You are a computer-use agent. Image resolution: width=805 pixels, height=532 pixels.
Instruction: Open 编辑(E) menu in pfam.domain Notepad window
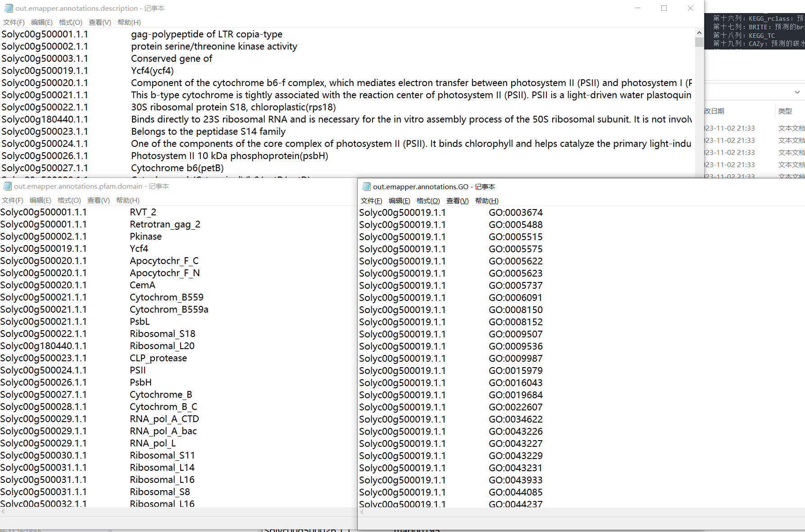coord(40,200)
